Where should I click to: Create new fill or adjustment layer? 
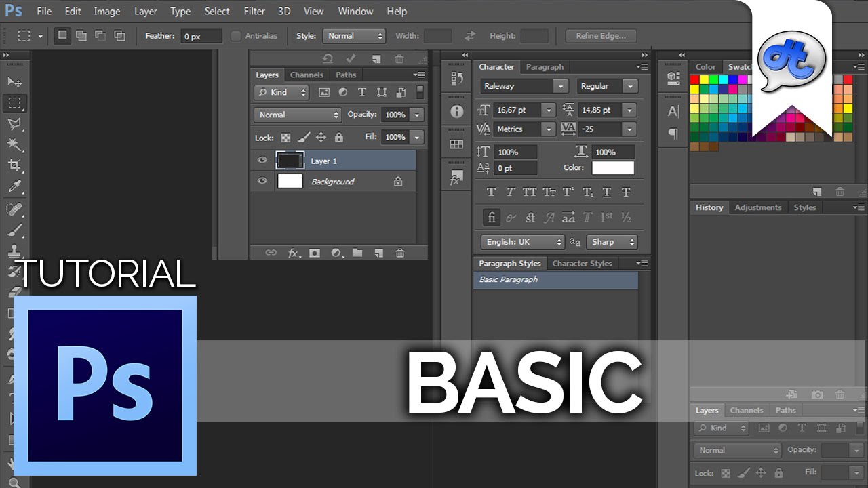(336, 253)
